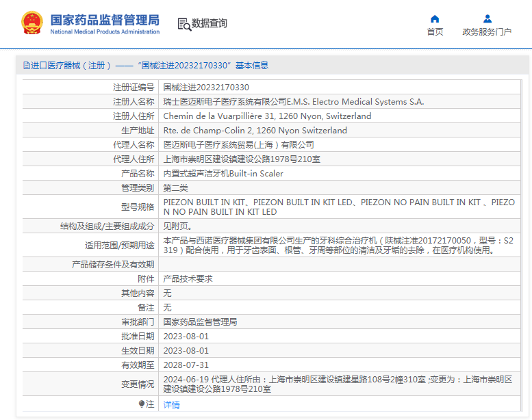The width and height of the screenshot is (532, 420).
Task: Select approval department 国家药品监督管理局 cell
Action: [x=200, y=322]
